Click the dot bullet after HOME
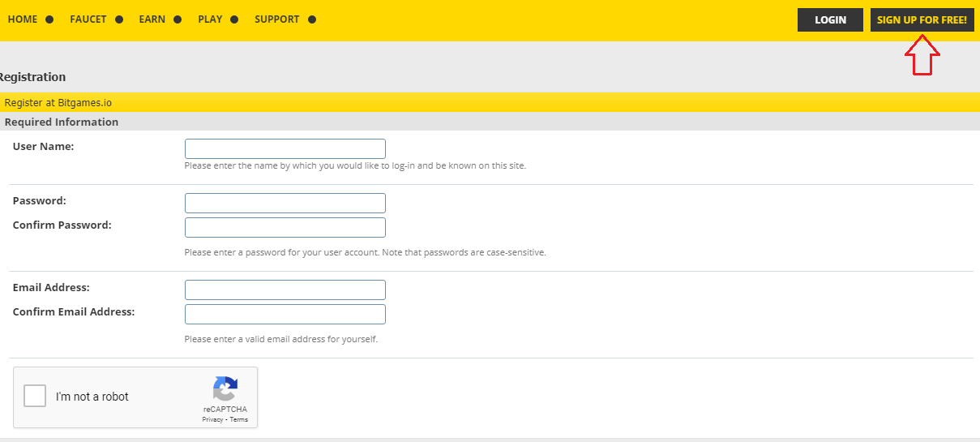 coord(49,19)
